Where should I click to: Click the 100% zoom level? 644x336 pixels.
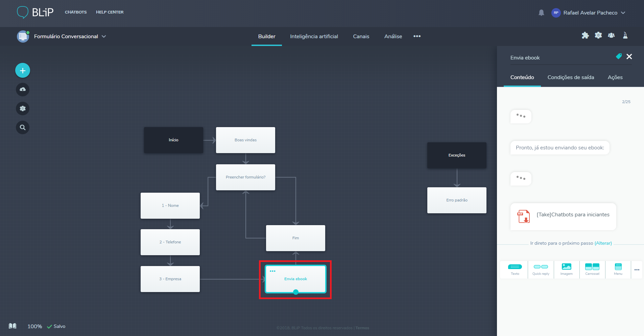tap(35, 326)
